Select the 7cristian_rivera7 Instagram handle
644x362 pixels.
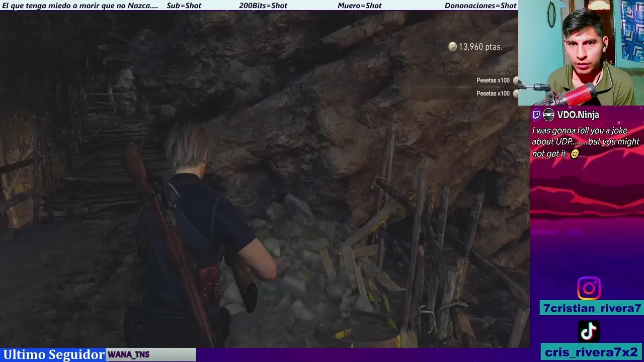[592, 308]
